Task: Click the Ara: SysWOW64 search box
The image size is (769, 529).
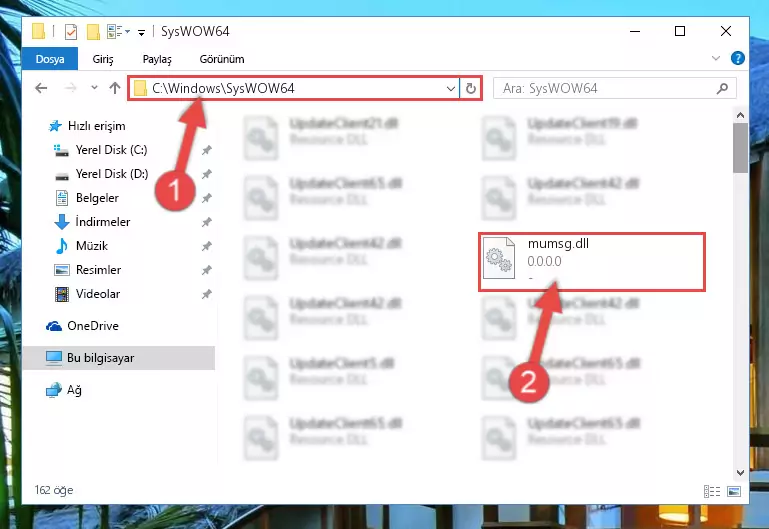Action: coord(614,89)
